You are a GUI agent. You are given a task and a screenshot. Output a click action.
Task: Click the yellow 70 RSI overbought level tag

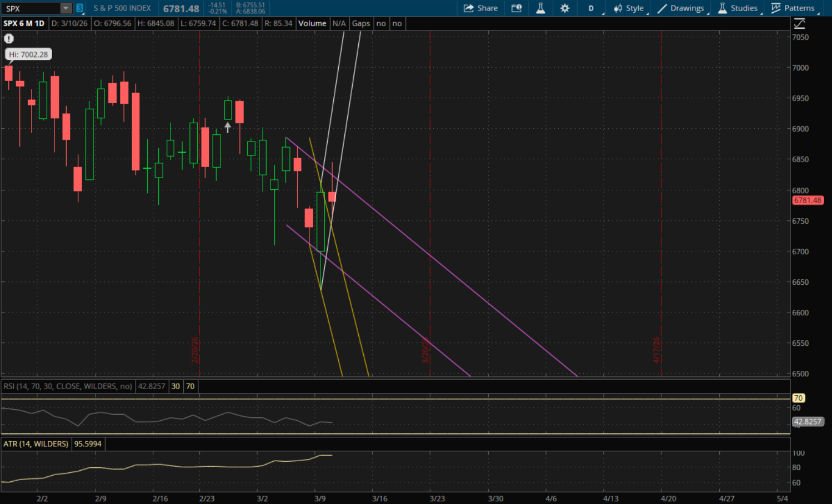click(798, 398)
